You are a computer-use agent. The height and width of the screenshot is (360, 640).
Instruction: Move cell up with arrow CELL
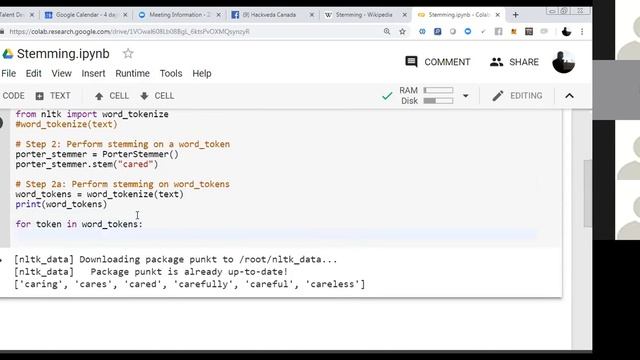tap(111, 96)
